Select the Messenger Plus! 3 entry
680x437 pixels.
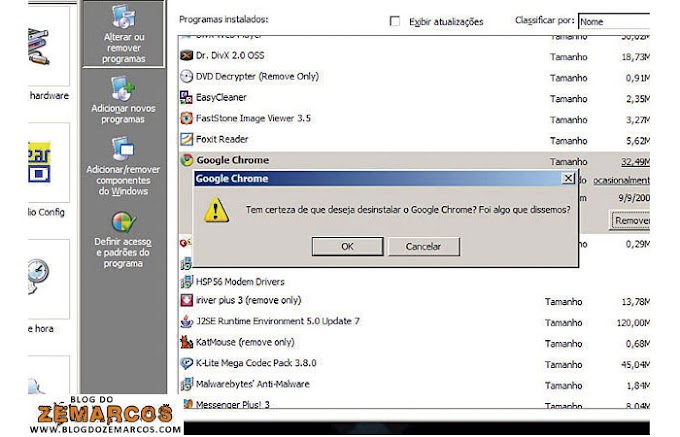click(x=233, y=404)
